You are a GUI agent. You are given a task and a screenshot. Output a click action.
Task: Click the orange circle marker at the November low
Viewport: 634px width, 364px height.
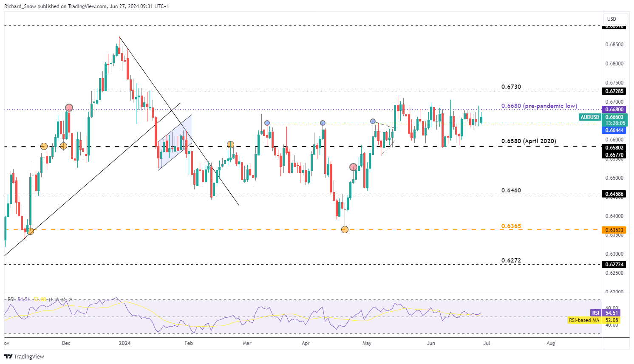pos(30,231)
